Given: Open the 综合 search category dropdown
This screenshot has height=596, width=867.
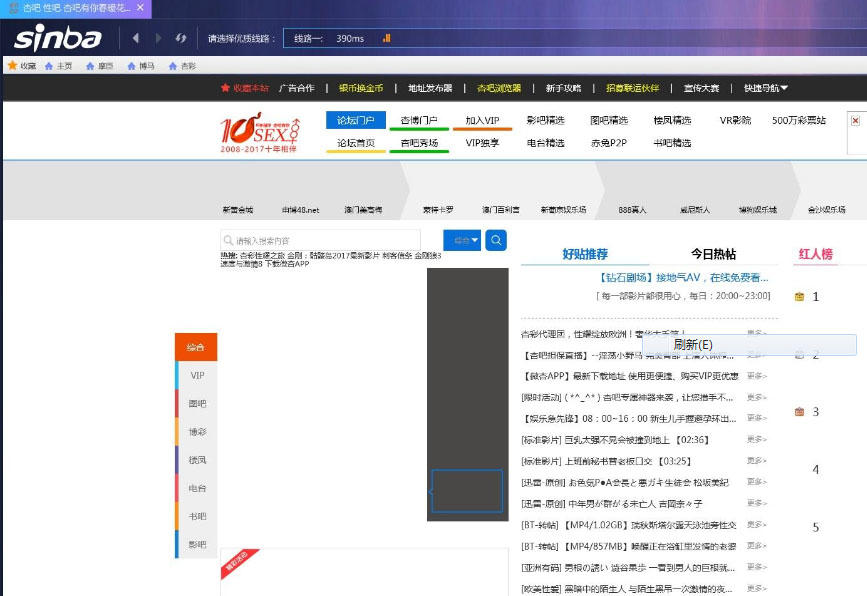Looking at the screenshot, I should tap(462, 240).
